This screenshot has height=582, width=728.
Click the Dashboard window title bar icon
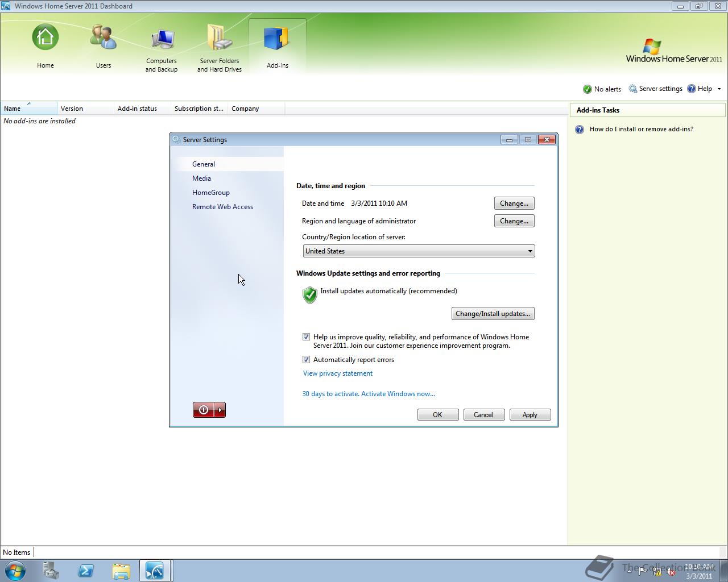pos(6,6)
